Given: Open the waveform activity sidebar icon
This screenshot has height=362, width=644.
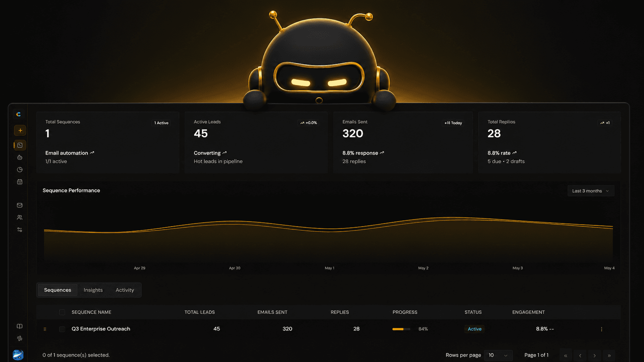Looking at the screenshot, I should pyautogui.click(x=20, y=339).
